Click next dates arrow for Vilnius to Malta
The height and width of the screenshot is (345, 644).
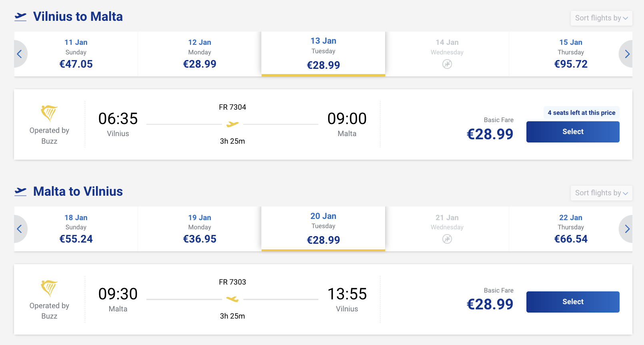click(x=626, y=54)
